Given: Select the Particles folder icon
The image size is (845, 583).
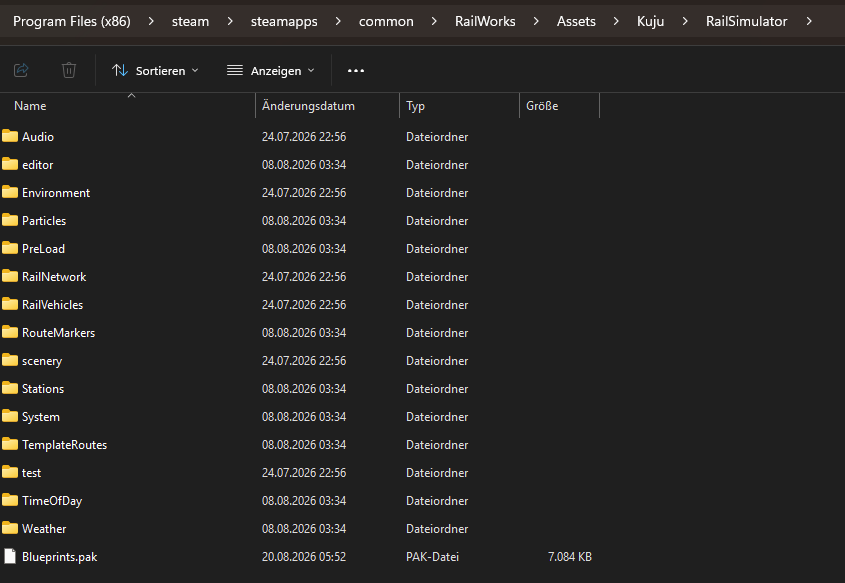Looking at the screenshot, I should 10,220.
